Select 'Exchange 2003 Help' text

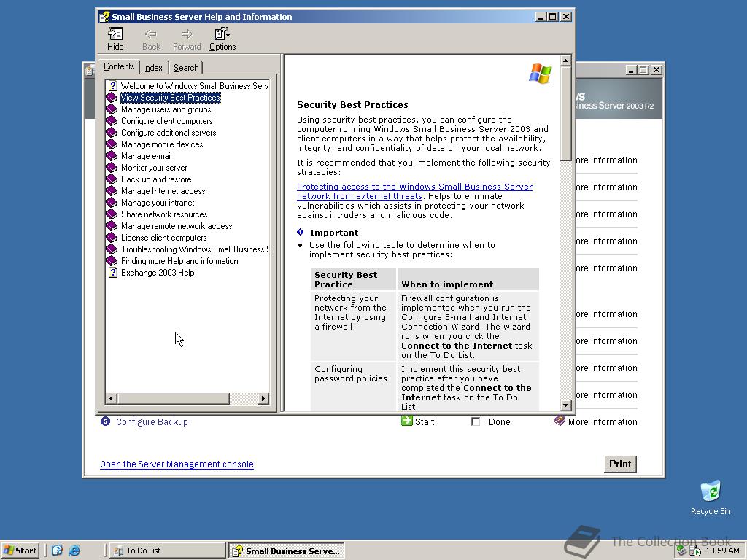[x=158, y=273]
